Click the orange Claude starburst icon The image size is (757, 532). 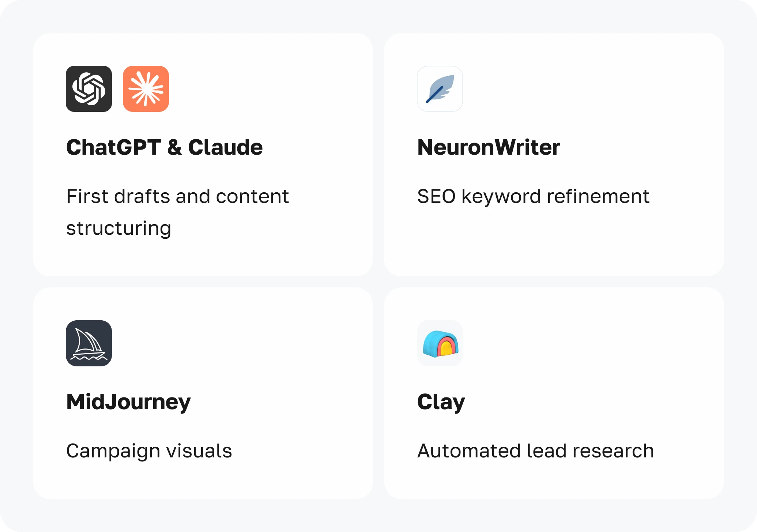coord(146,89)
